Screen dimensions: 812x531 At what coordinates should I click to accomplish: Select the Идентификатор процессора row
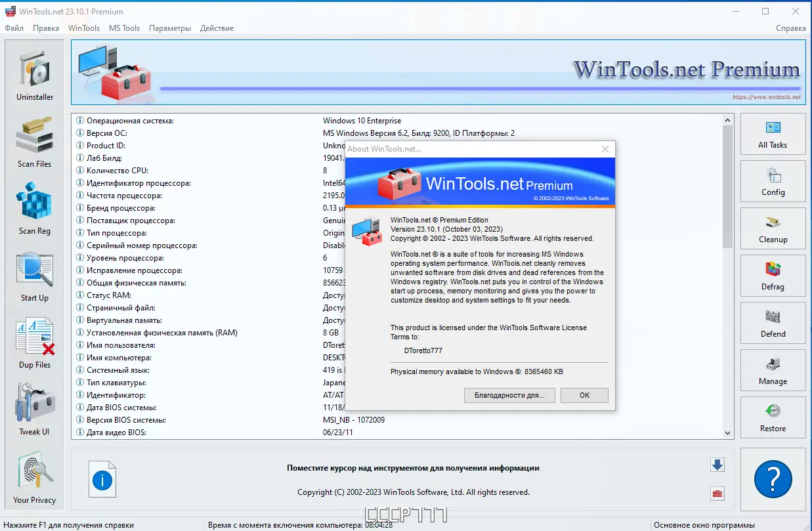pyautogui.click(x=396, y=183)
